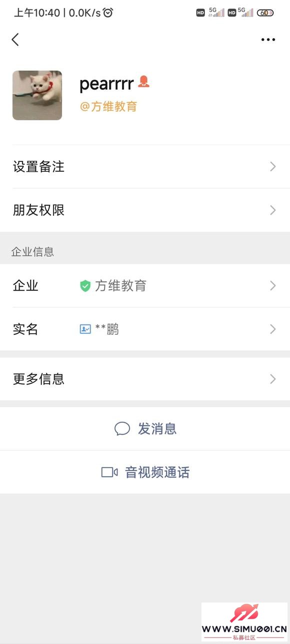Image resolution: width=290 pixels, height=644 pixels.
Task: Tap the orange WeCom user badge icon
Action: [144, 81]
